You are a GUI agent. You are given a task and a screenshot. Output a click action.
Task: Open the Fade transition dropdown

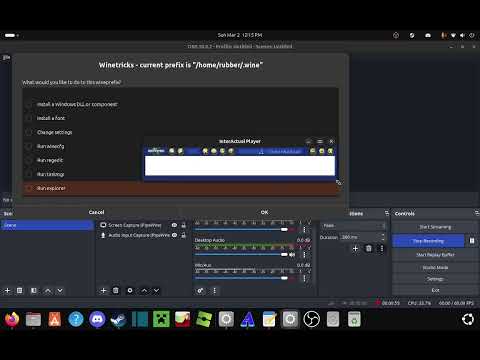[353, 226]
